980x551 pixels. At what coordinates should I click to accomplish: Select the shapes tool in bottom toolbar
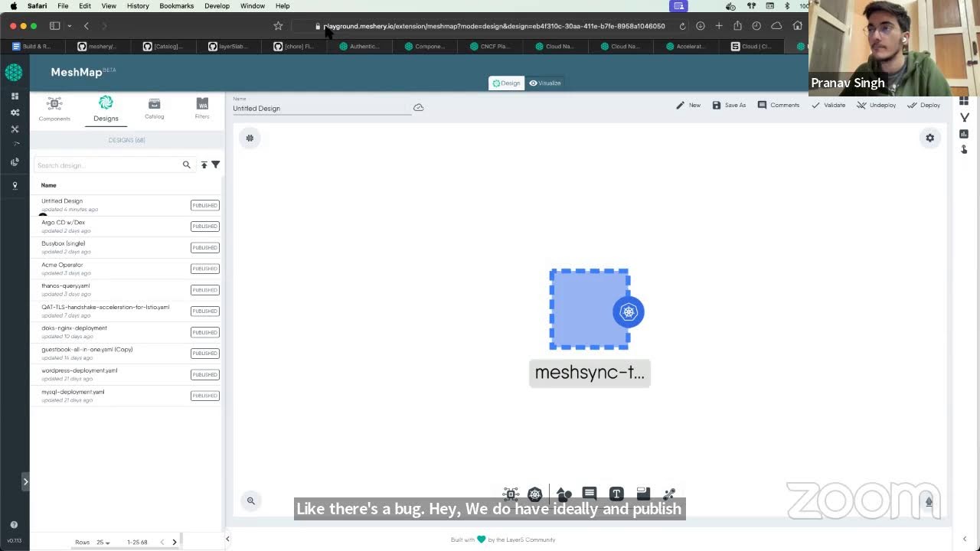tap(564, 494)
